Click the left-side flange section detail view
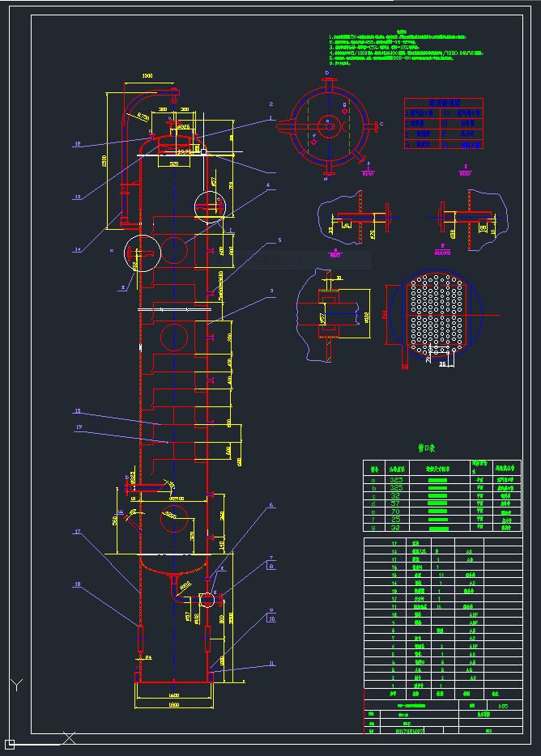Image resolution: width=541 pixels, height=756 pixels. (354, 219)
